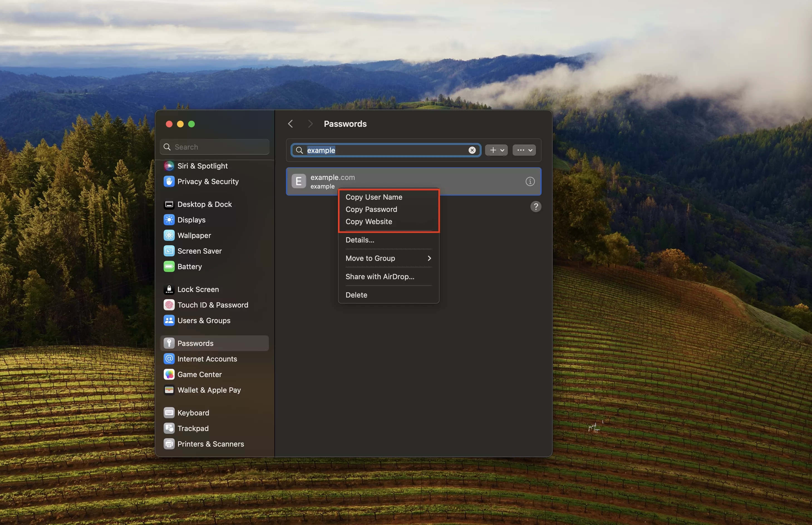Viewport: 812px width, 525px height.
Task: Click the back navigation arrow button
Action: click(290, 123)
